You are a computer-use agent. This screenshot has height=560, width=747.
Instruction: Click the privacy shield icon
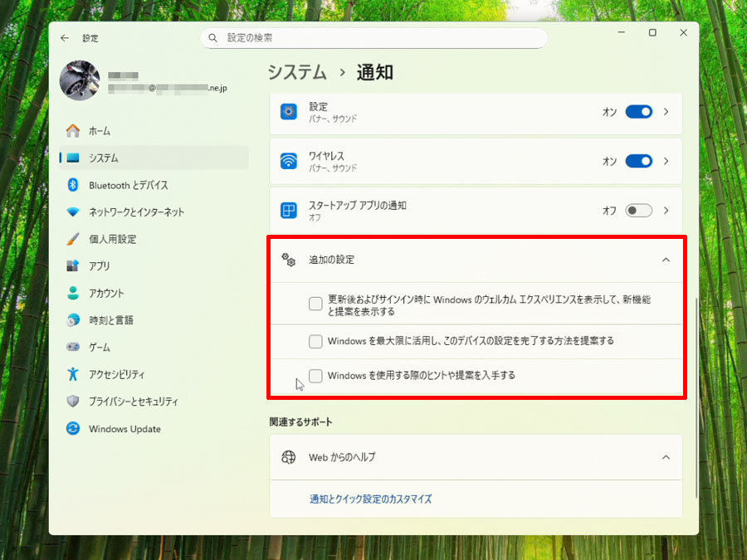(73, 402)
